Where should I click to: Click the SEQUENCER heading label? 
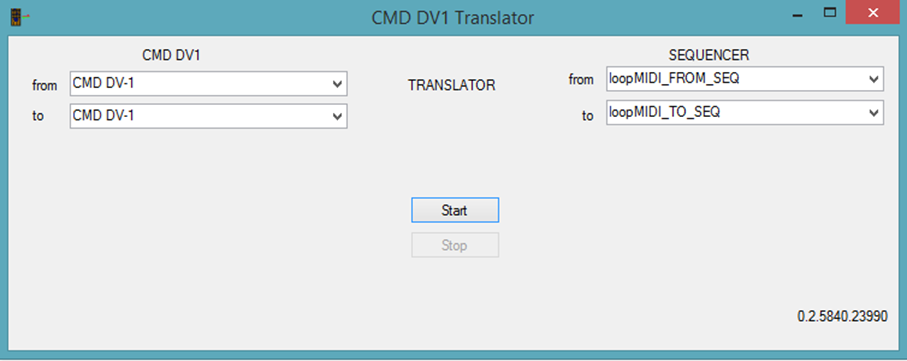coord(709,55)
